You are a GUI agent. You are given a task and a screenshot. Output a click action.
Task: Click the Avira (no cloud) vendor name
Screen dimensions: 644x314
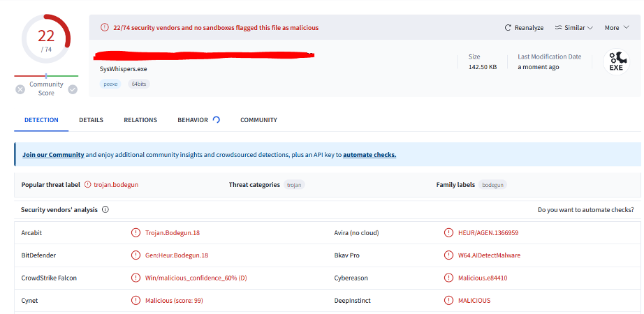pos(356,233)
